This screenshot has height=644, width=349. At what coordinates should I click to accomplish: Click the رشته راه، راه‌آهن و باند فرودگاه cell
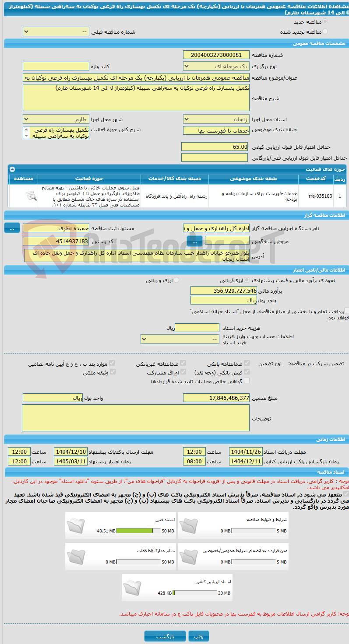pyautogui.click(x=175, y=196)
